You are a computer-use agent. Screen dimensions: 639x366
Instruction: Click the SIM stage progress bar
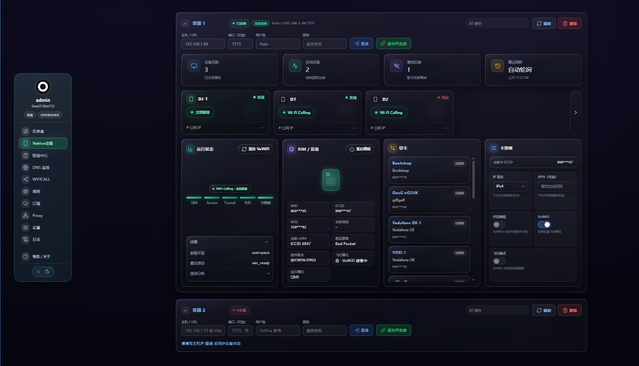(194, 198)
